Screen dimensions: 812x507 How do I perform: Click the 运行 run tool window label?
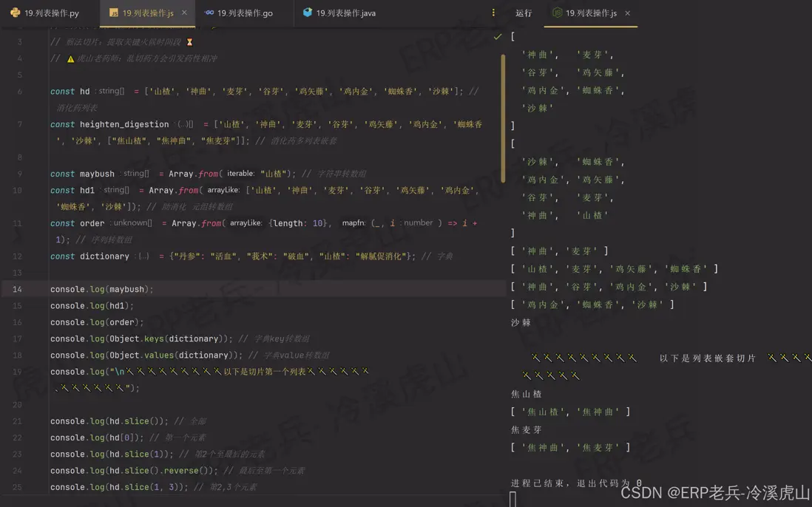pyautogui.click(x=523, y=13)
